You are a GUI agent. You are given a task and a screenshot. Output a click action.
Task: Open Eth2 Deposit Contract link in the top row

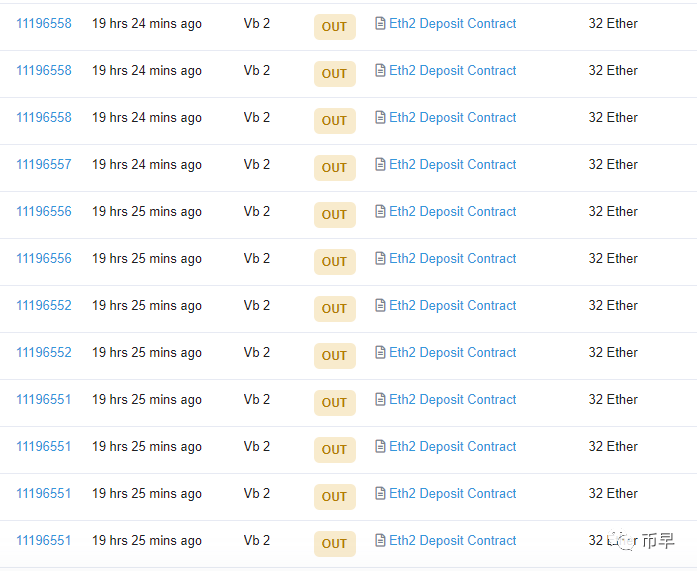coord(453,24)
